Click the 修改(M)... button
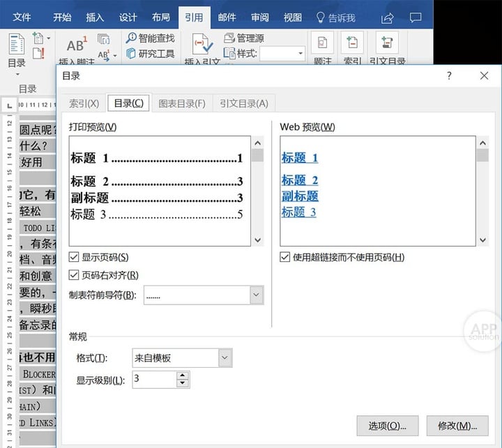This screenshot has height=448, width=502. coord(457,426)
